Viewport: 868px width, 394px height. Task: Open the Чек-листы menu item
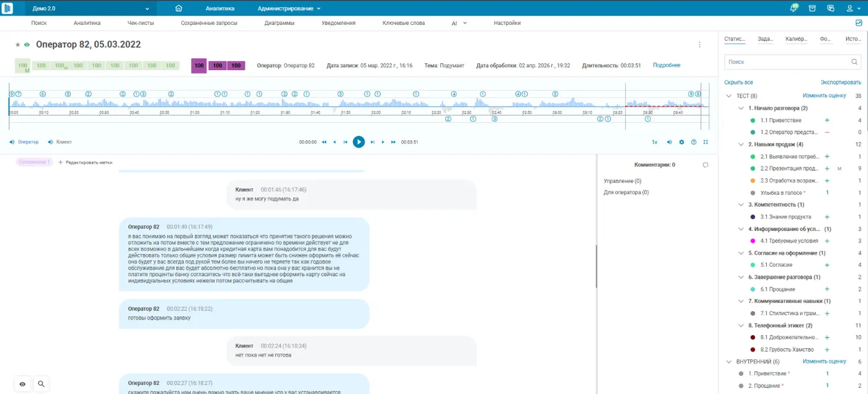(141, 23)
